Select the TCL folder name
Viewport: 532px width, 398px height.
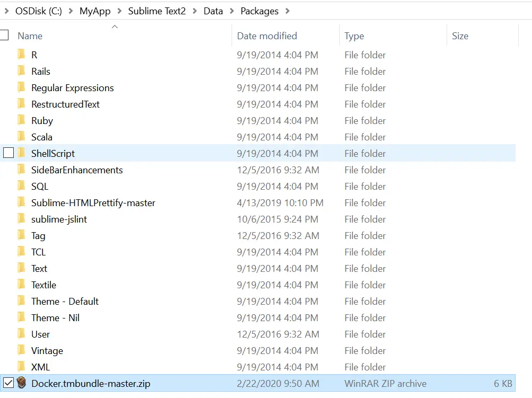38,252
